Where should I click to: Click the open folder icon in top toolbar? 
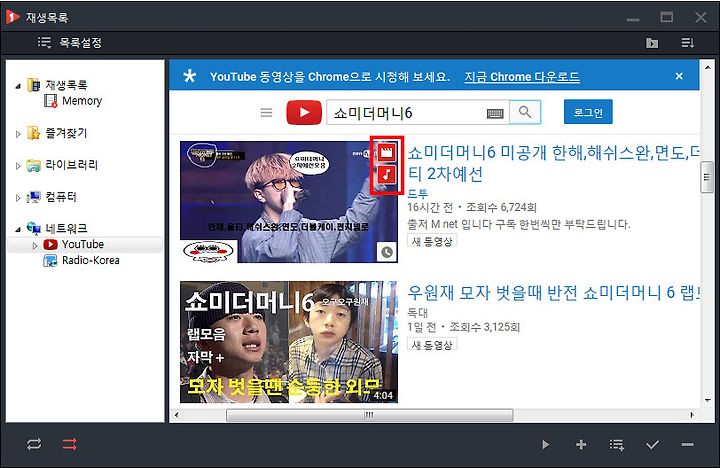[652, 43]
